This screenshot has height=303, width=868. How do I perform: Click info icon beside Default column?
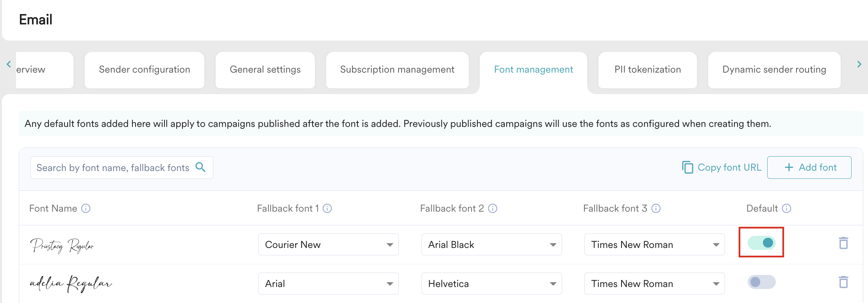[x=786, y=209]
